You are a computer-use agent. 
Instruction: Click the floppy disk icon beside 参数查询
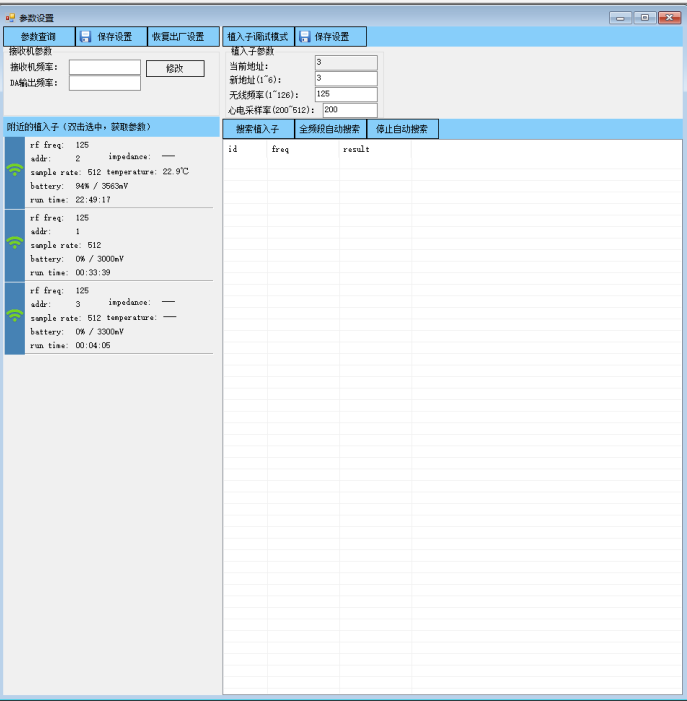click(x=86, y=37)
